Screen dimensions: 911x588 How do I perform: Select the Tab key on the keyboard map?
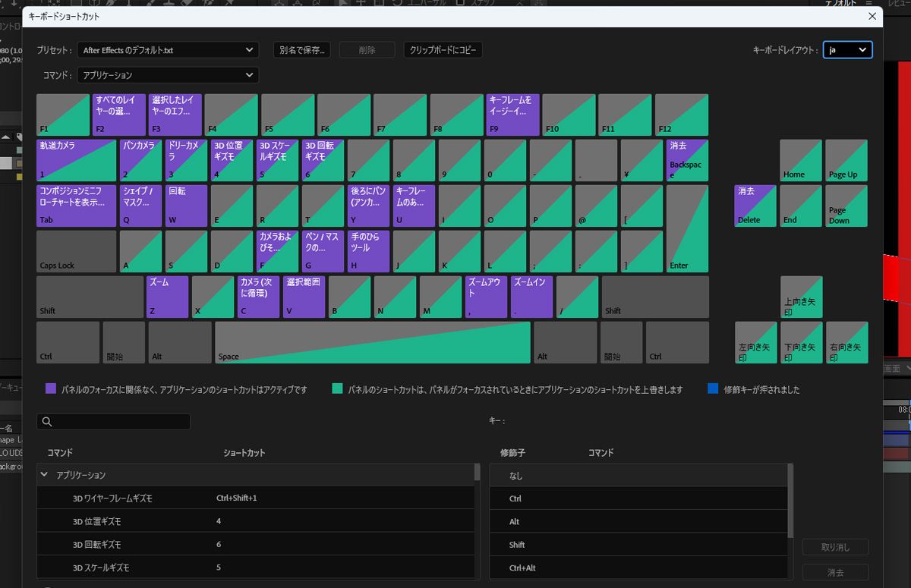click(77, 206)
